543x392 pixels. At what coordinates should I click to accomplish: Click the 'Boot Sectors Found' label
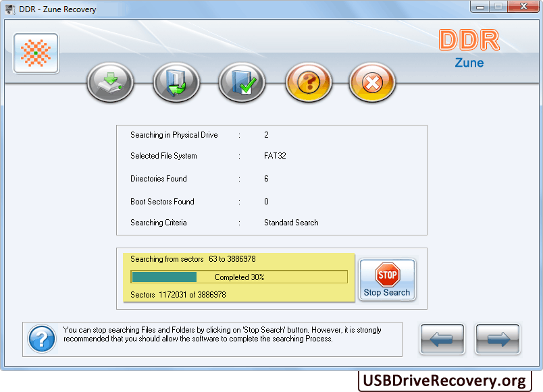tap(162, 201)
